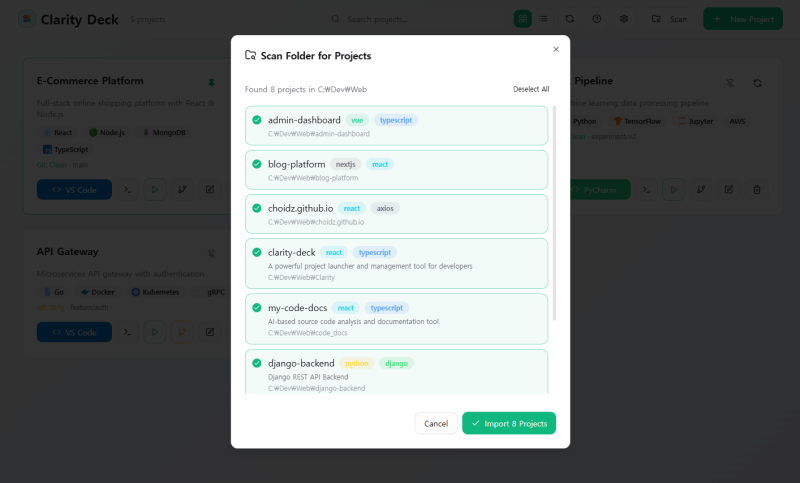Switch to grid view icon
Image resolution: width=800 pixels, height=483 pixels.
(x=522, y=19)
